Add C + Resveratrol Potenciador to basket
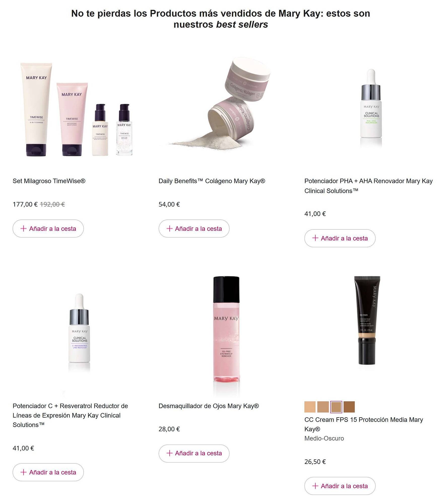 click(48, 472)
